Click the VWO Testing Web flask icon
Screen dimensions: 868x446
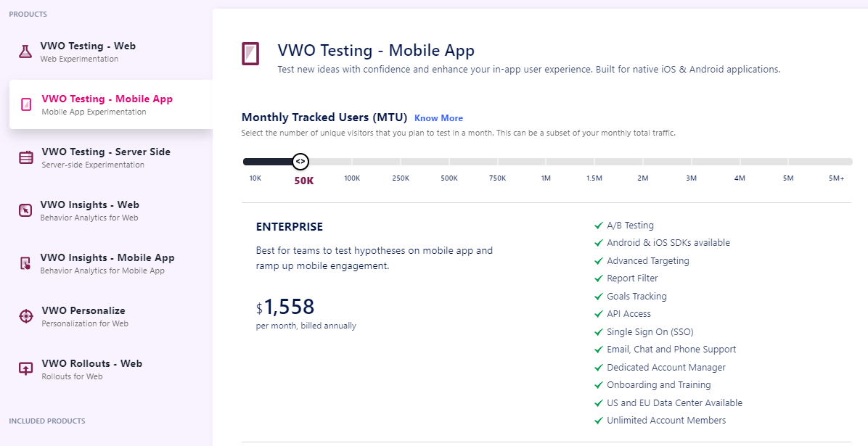(x=25, y=51)
